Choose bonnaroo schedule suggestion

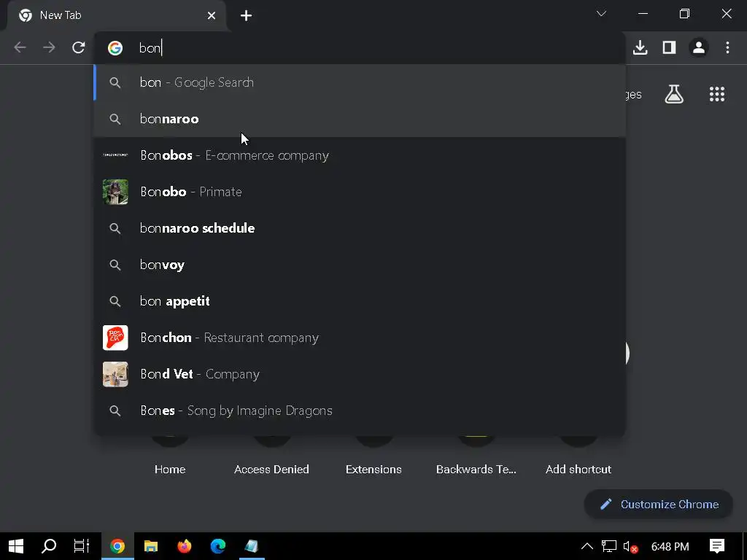(x=360, y=228)
